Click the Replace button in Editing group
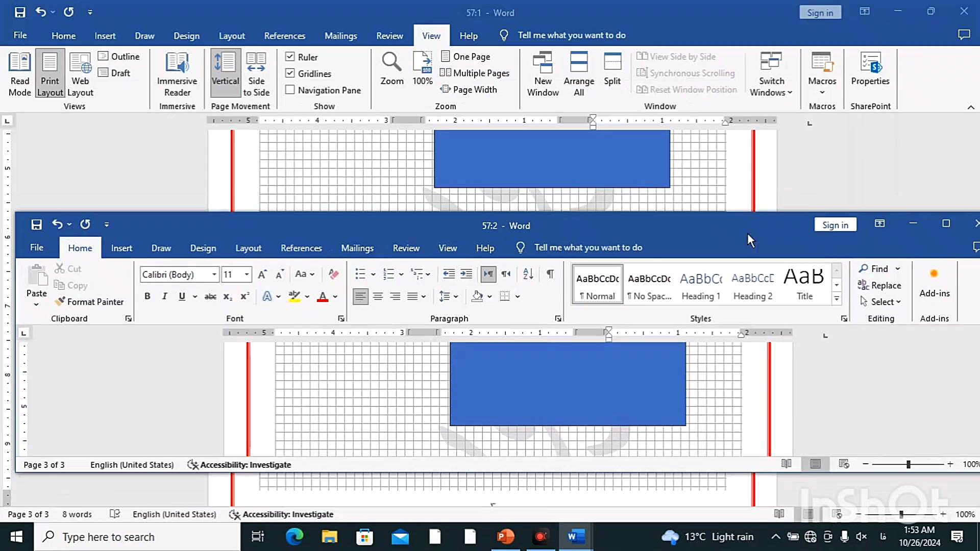Screen dimensions: 980x551 tap(879, 285)
